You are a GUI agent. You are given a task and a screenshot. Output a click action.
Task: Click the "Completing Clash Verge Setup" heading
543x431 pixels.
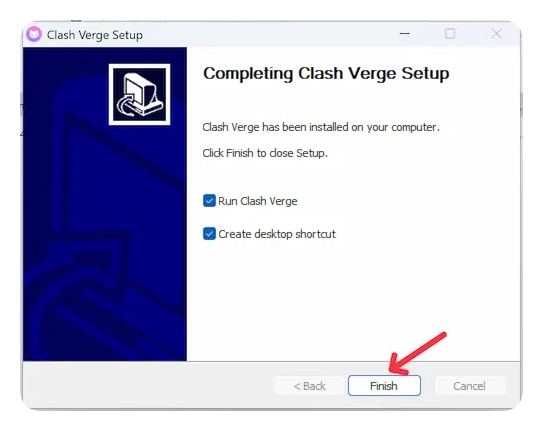326,74
